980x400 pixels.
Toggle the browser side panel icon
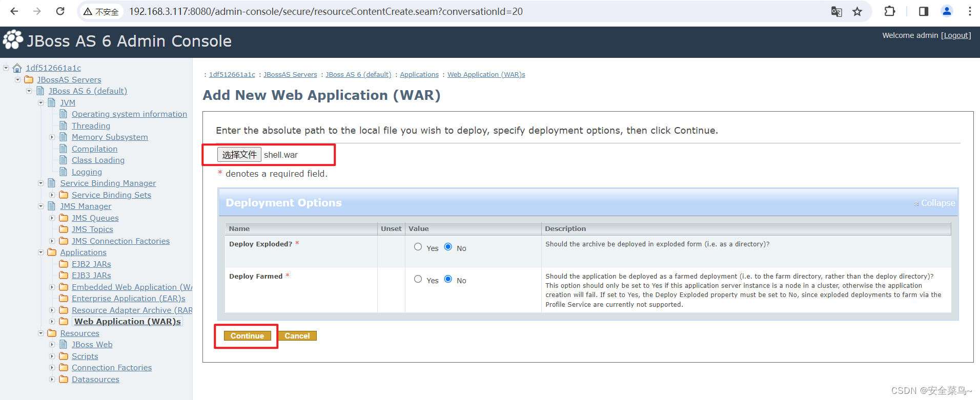tap(924, 11)
